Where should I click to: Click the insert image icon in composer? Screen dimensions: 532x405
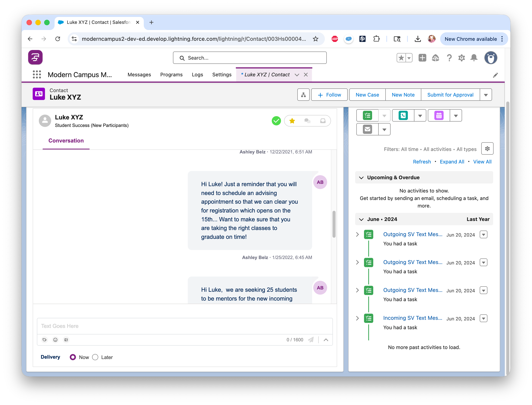pos(66,340)
